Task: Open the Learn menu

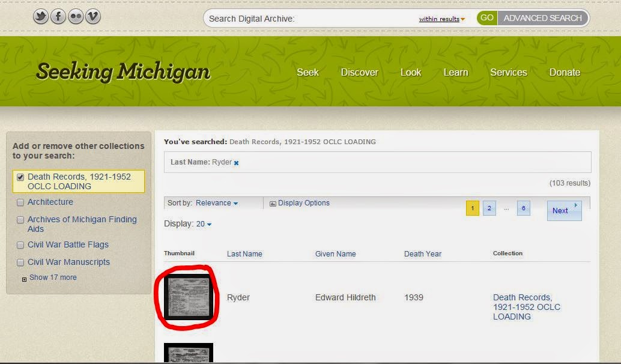Action: (x=456, y=73)
